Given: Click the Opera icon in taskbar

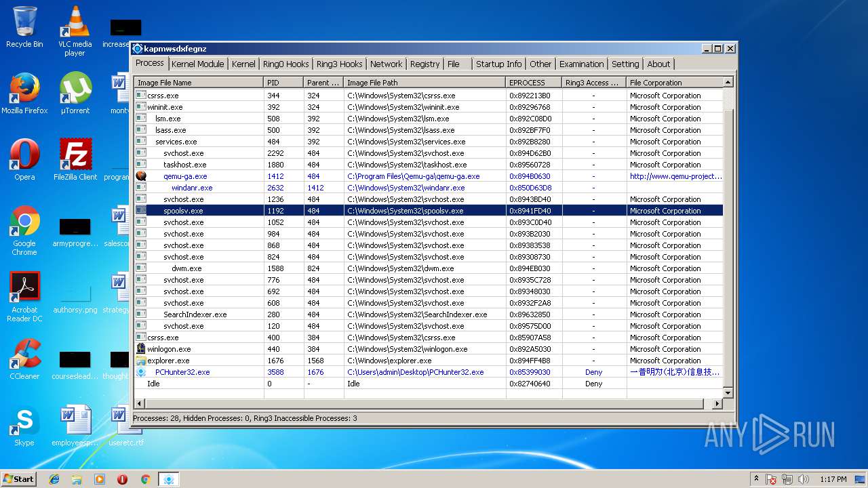Looking at the screenshot, I should 122,479.
